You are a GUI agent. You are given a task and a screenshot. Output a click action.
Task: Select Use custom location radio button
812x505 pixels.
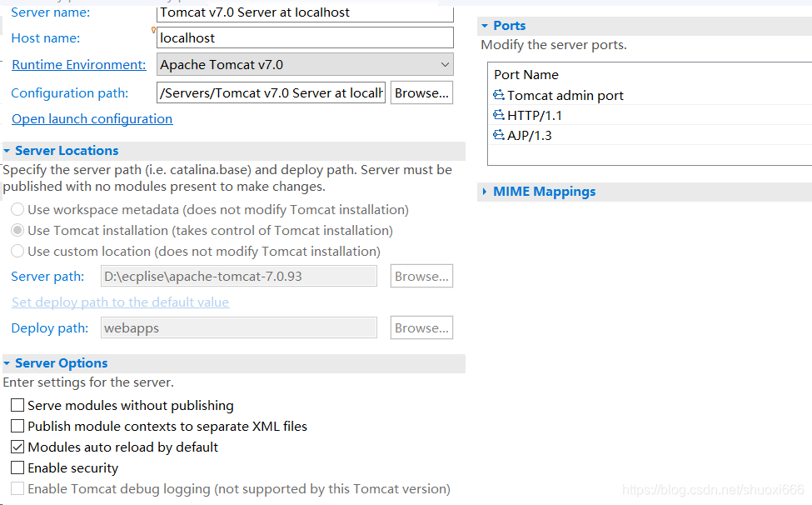click(x=17, y=251)
